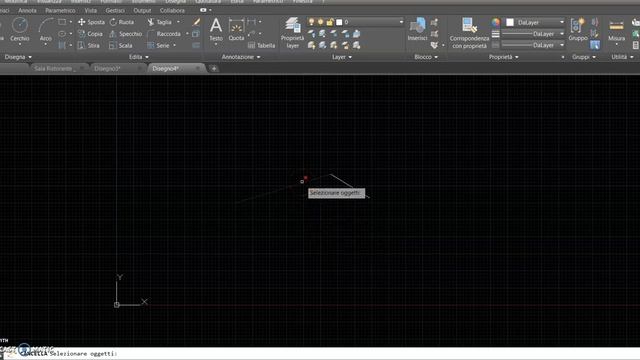Click the Inserisci block button

(x=417, y=29)
